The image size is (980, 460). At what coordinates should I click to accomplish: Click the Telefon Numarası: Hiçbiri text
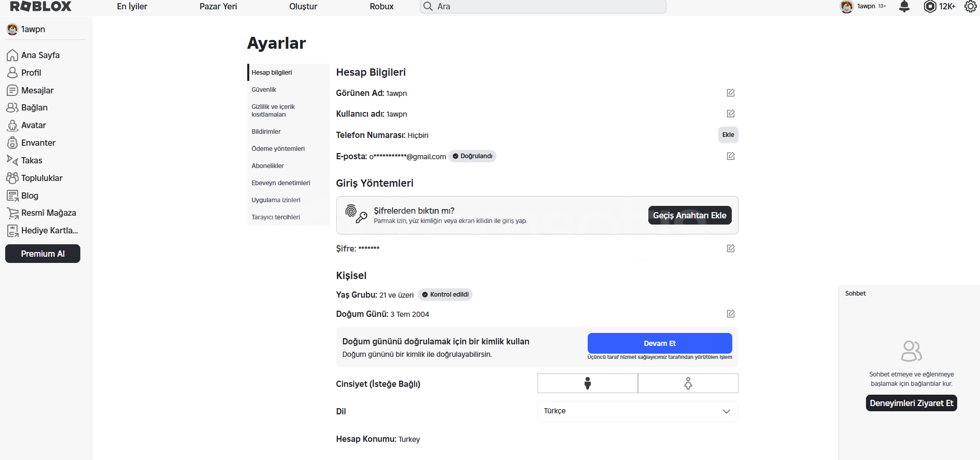(382, 135)
